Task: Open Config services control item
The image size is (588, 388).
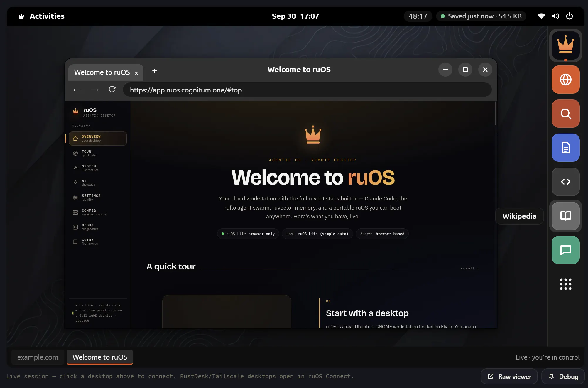Action: (x=98, y=212)
